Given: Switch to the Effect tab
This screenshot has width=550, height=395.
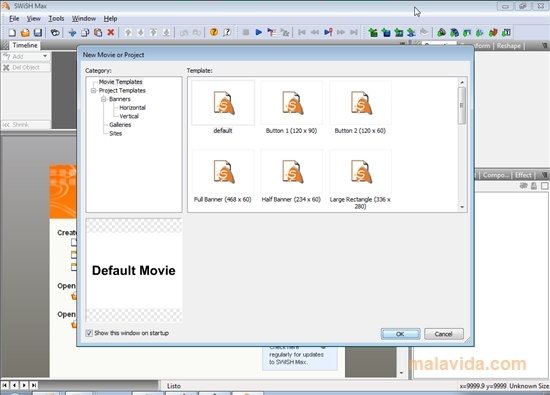Looking at the screenshot, I should click(x=523, y=175).
